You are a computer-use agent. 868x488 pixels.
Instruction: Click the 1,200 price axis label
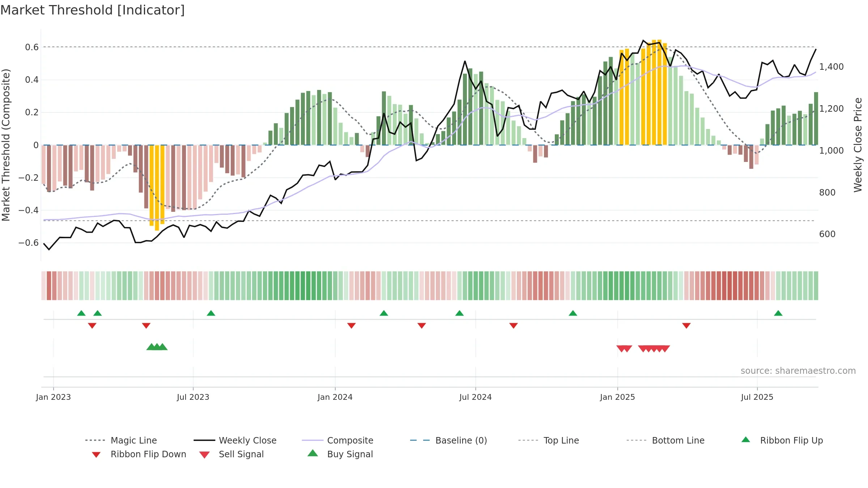831,109
